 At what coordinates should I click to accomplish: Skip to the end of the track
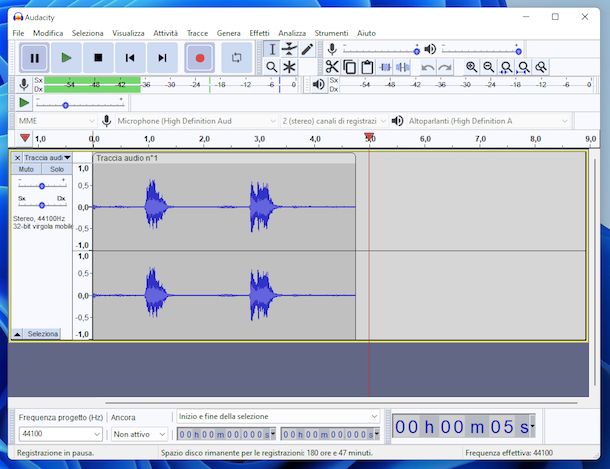162,58
